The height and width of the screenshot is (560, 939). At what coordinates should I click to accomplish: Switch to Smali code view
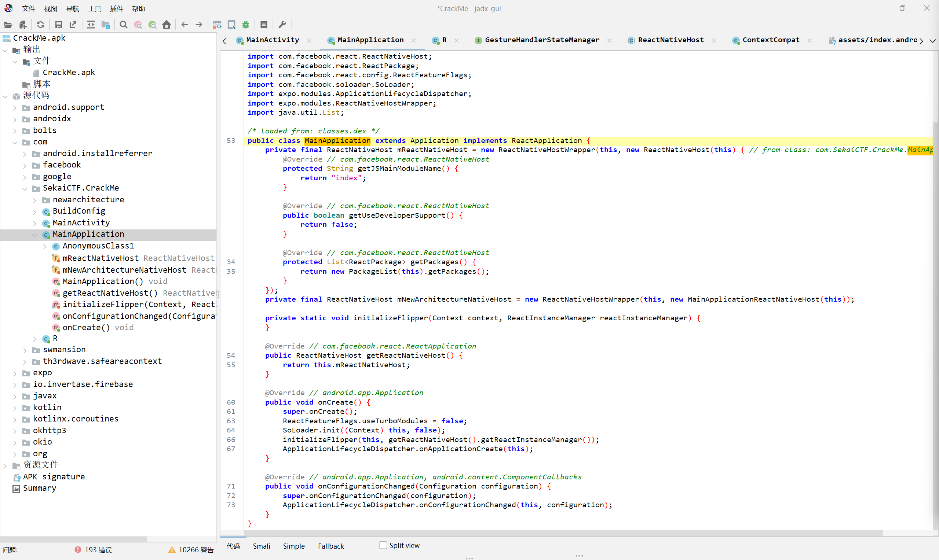pyautogui.click(x=261, y=546)
